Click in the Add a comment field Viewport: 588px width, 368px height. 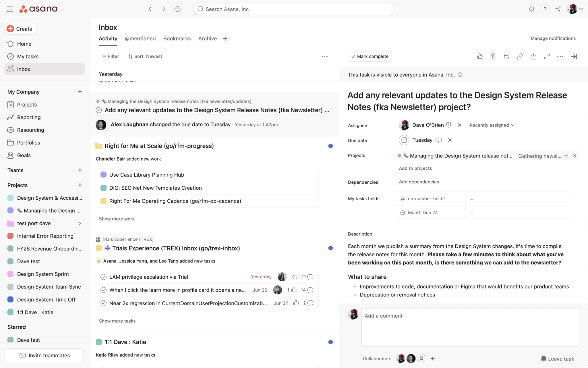click(470, 327)
